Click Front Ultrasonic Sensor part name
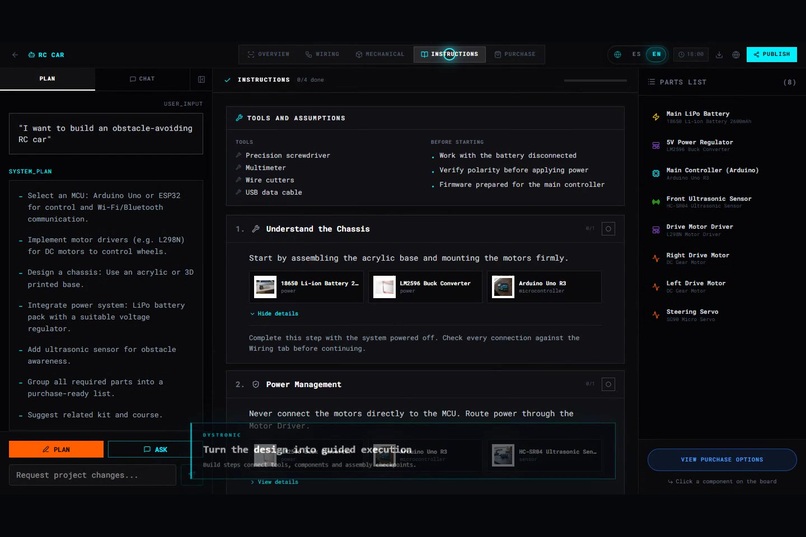Image resolution: width=806 pixels, height=537 pixels. pyautogui.click(x=709, y=198)
